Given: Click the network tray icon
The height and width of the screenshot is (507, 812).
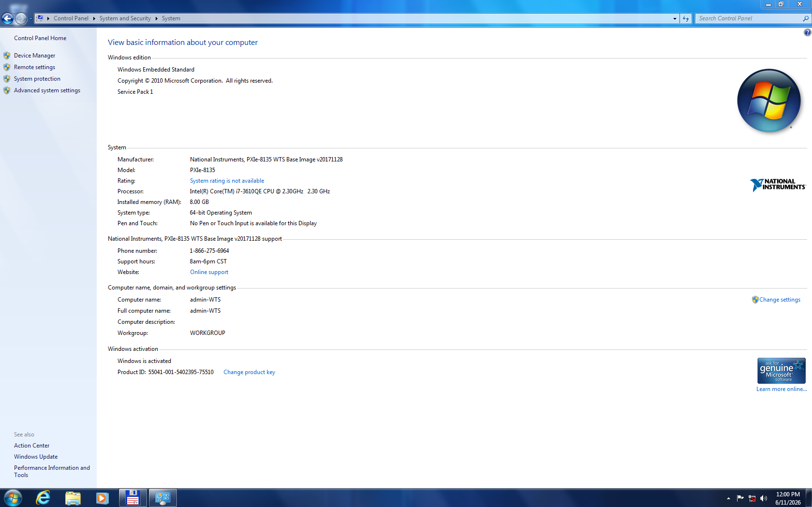Looking at the screenshot, I should (752, 498).
